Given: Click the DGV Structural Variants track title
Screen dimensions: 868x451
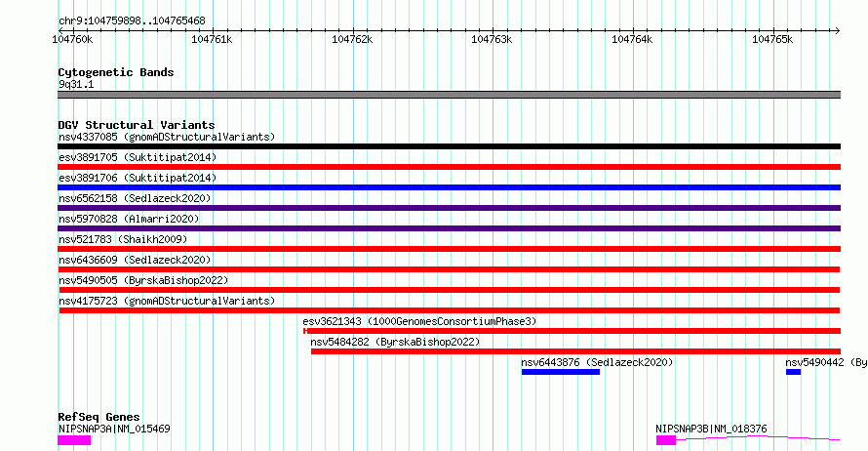Looking at the screenshot, I should 137,125.
